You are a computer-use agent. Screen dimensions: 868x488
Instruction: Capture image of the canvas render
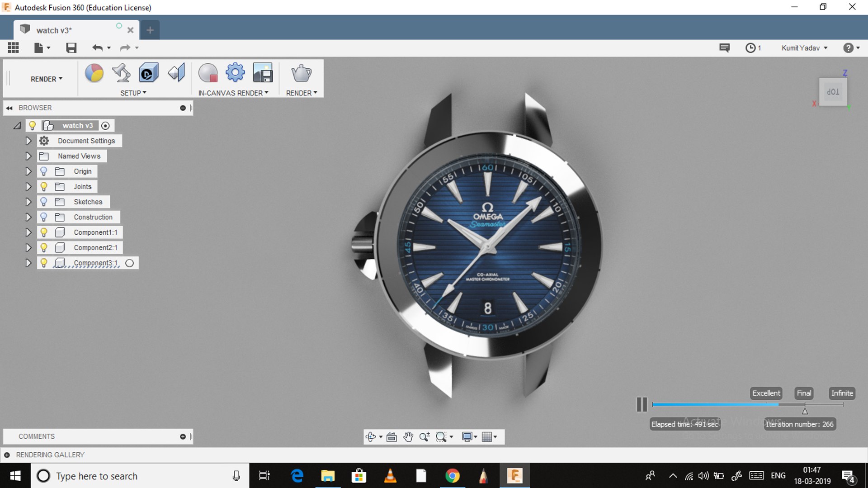[x=263, y=73]
